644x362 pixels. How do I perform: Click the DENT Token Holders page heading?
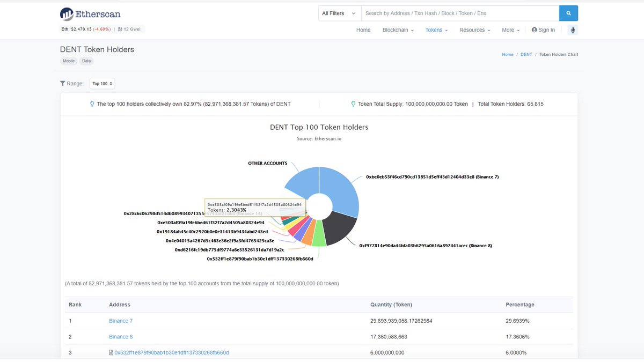coord(97,49)
